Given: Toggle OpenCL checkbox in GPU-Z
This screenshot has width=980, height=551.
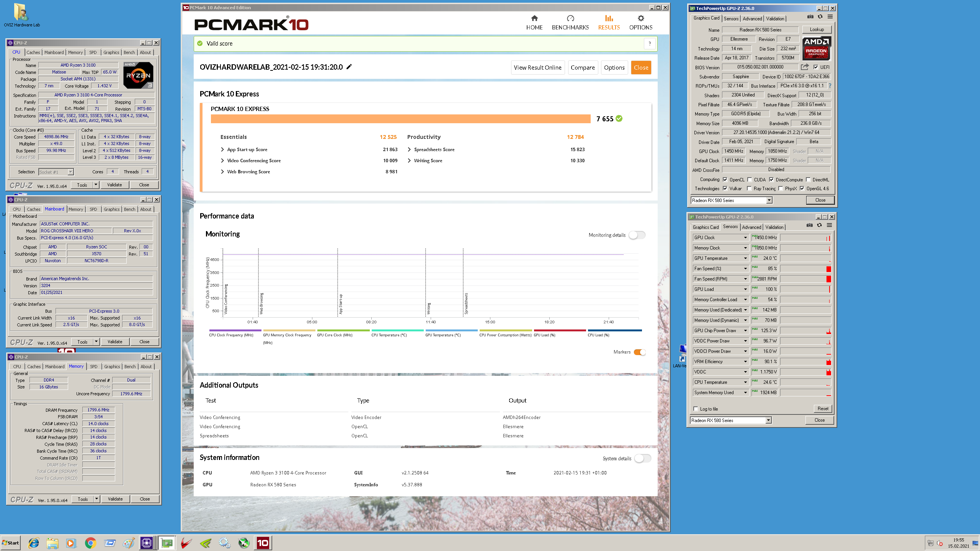Looking at the screenshot, I should tap(725, 180).
